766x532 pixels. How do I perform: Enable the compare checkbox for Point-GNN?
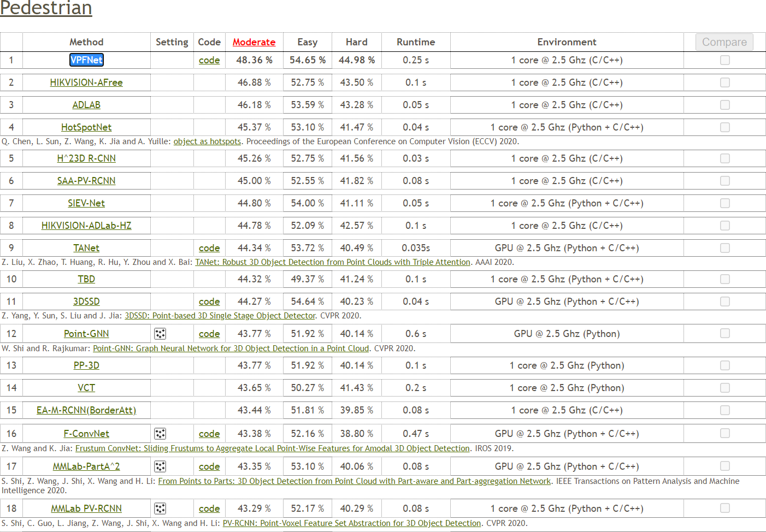(x=724, y=333)
